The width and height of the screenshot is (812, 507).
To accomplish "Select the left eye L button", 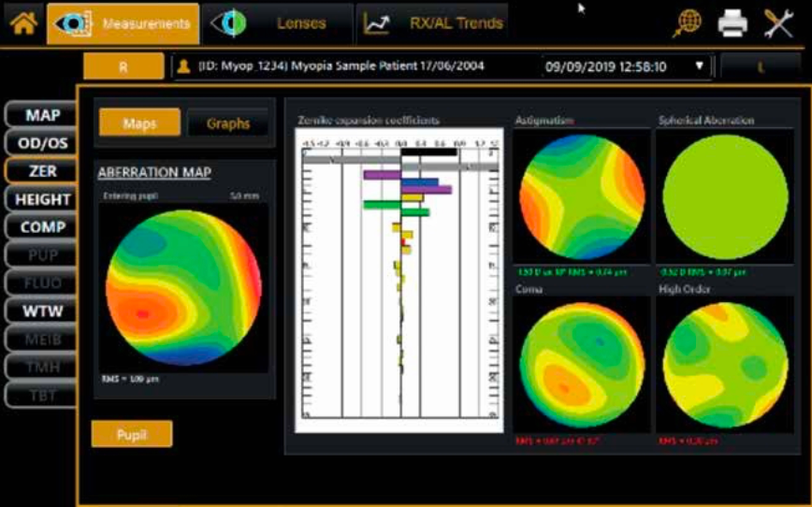I will [x=761, y=66].
